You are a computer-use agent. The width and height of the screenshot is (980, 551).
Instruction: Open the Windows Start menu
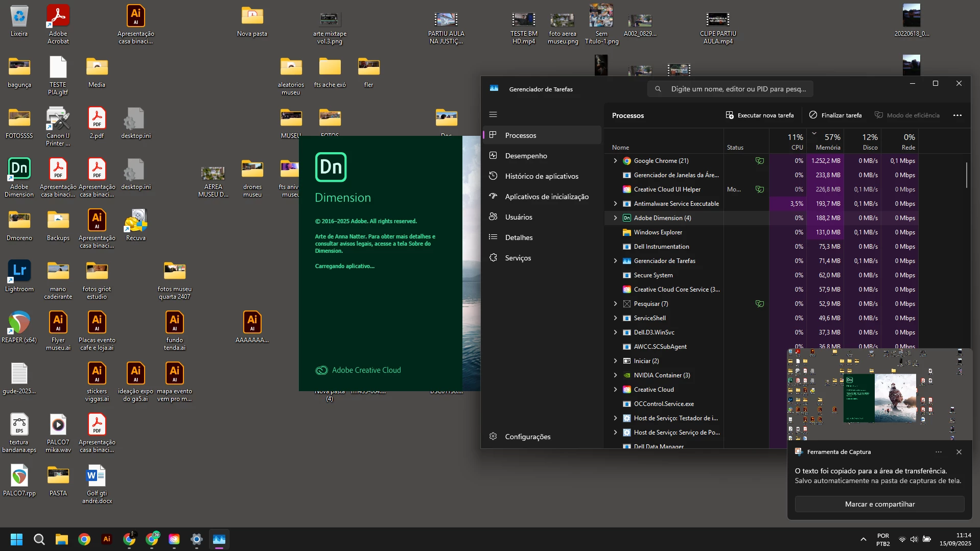click(17, 539)
